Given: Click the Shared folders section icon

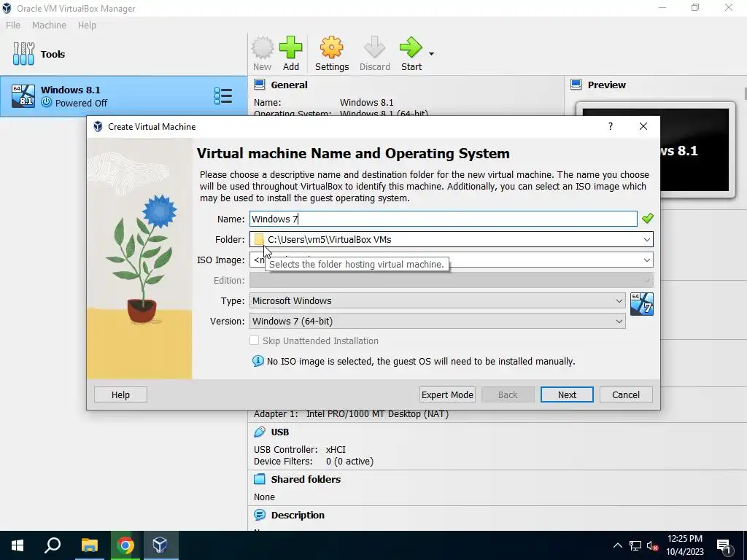Looking at the screenshot, I should 259,479.
